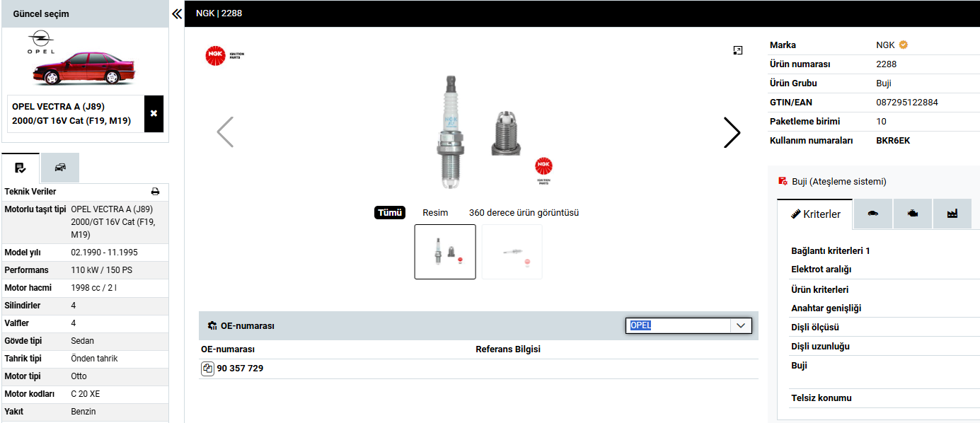Screen dimensions: 980x423
Task: Click the Model yılı value 02.1990 - 11.1995
Action: [104, 253]
